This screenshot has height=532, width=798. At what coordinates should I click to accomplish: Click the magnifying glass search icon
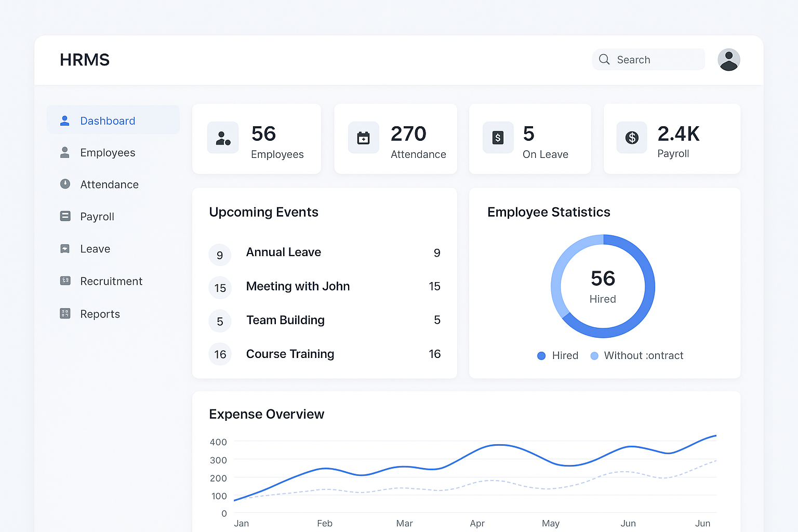[604, 60]
